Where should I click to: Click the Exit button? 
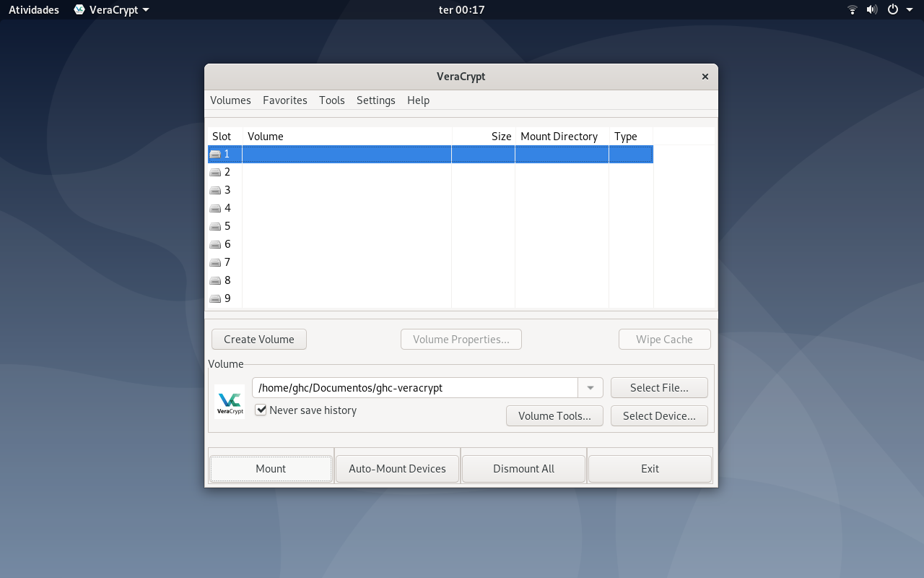[x=650, y=469]
